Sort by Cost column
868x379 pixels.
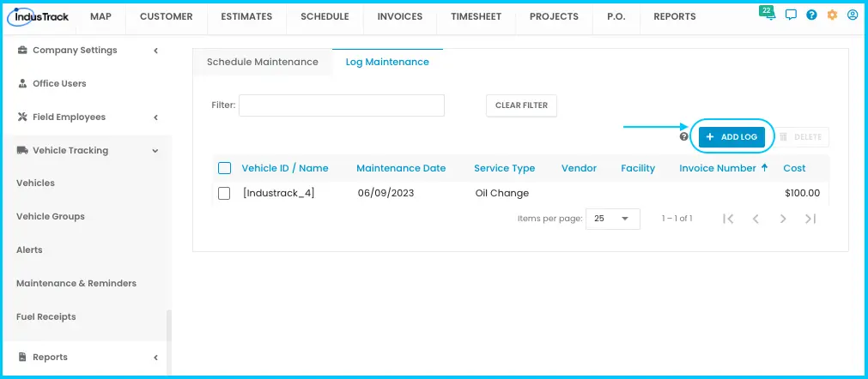point(794,168)
